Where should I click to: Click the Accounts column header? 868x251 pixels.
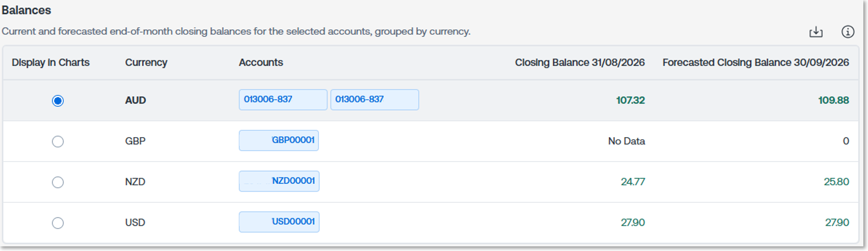pyautogui.click(x=261, y=63)
